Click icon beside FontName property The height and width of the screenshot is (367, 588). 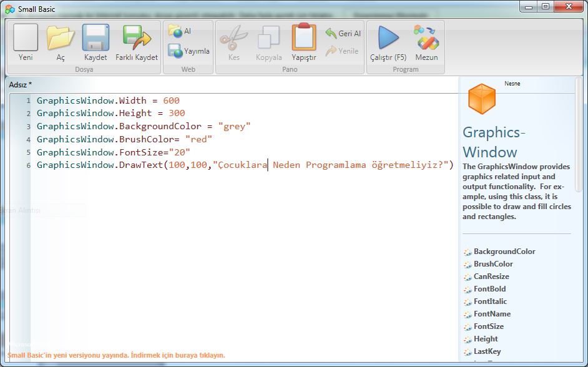[x=468, y=315]
